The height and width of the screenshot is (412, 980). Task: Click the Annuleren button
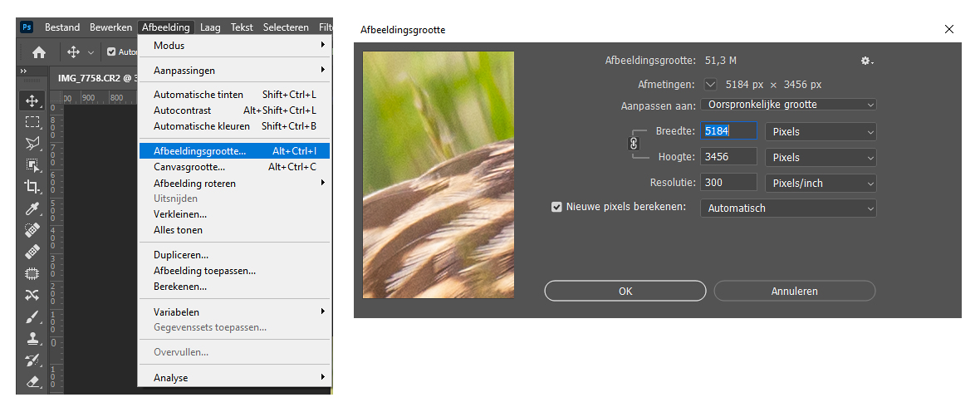pyautogui.click(x=794, y=291)
